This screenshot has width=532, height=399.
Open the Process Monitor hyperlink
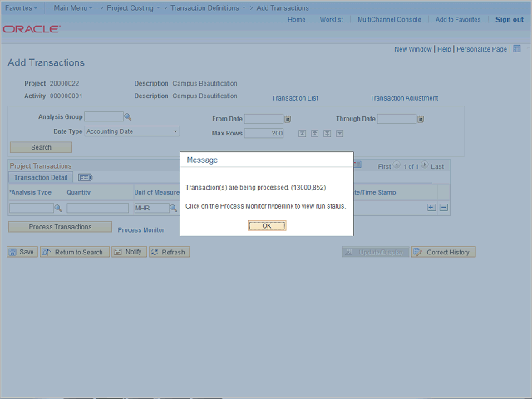[140, 230]
